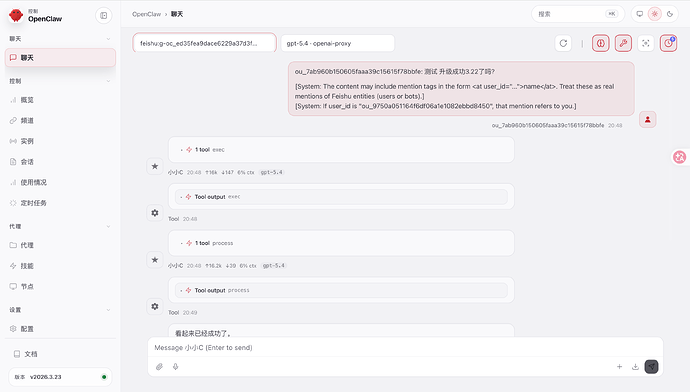Click the gear avatar beside exec output
690x392 pixels.
(155, 213)
